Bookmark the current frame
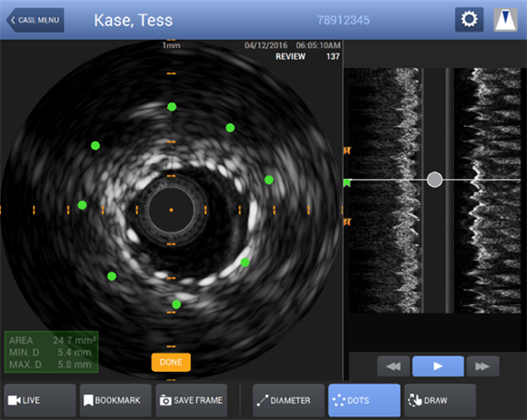The image size is (527, 420). pos(116,401)
